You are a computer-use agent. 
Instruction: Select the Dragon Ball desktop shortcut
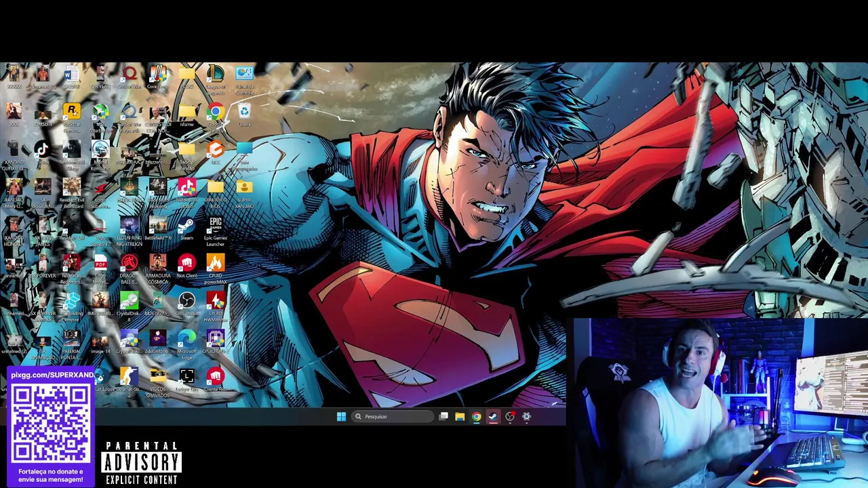(130, 270)
